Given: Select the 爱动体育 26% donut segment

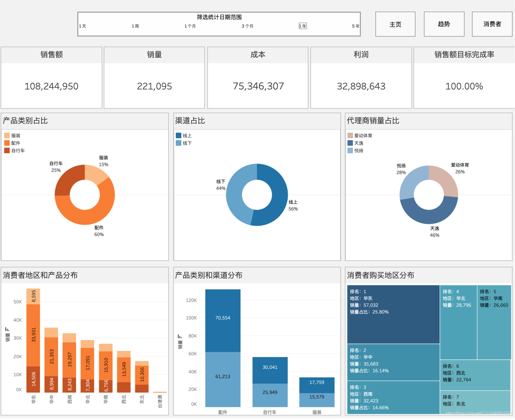Looking at the screenshot, I should pos(447,179).
